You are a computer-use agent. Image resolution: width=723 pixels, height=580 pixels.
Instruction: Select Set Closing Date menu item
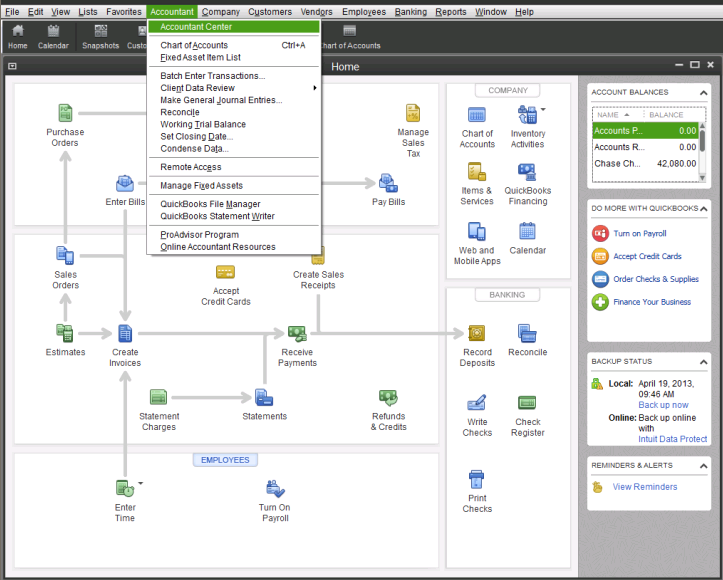pos(234,136)
